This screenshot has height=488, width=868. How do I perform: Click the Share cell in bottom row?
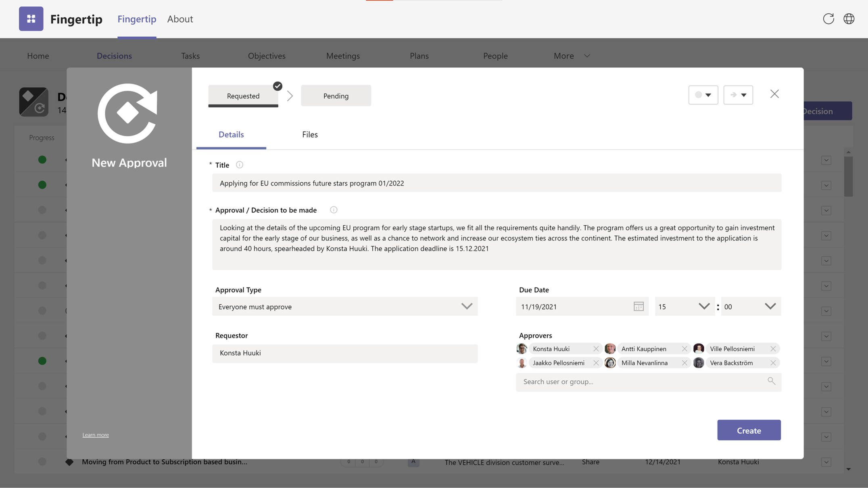click(x=590, y=462)
